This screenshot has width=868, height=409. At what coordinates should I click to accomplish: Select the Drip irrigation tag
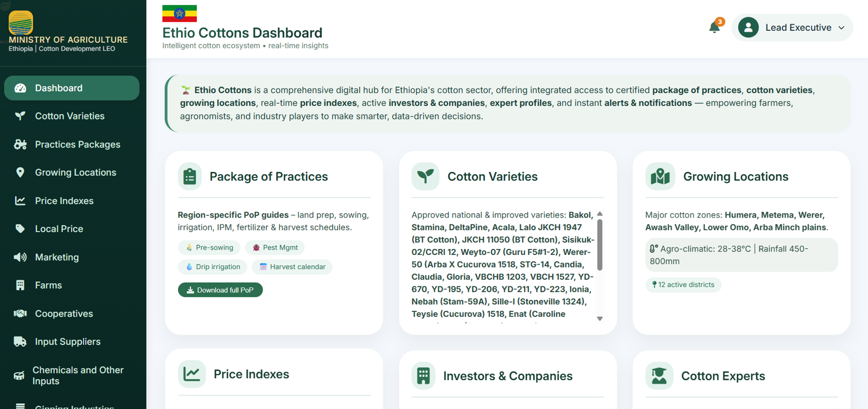[213, 267]
